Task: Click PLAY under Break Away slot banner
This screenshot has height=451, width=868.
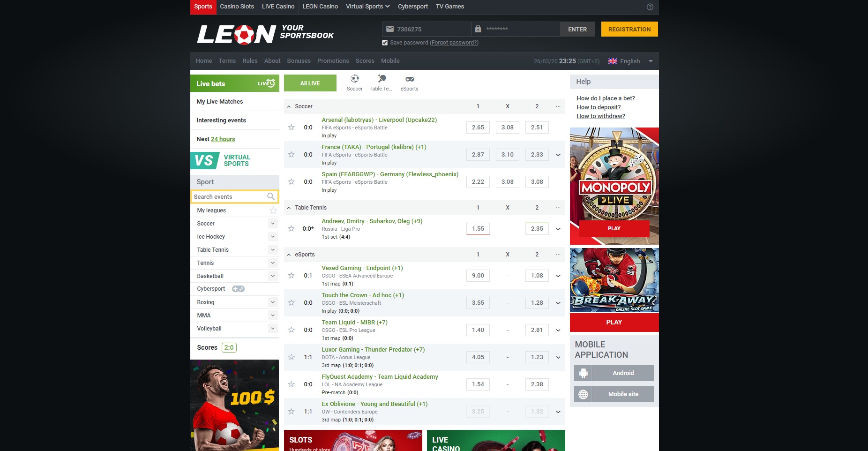Action: pos(614,322)
